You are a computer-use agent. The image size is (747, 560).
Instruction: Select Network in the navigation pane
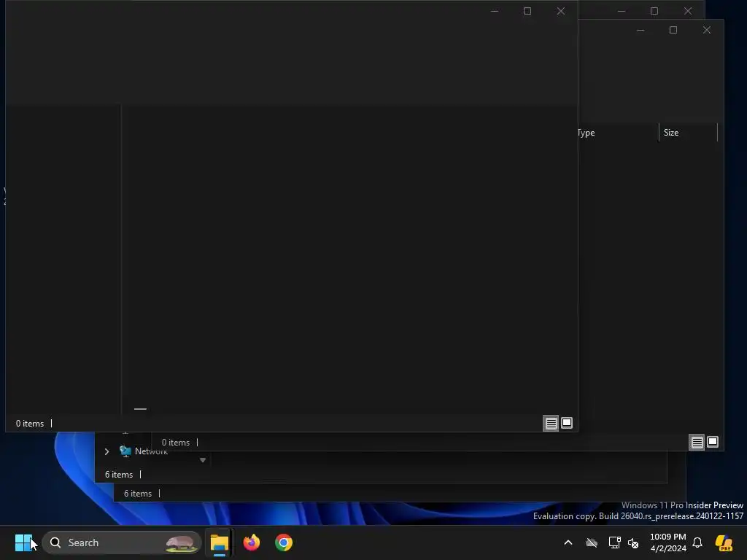click(151, 451)
